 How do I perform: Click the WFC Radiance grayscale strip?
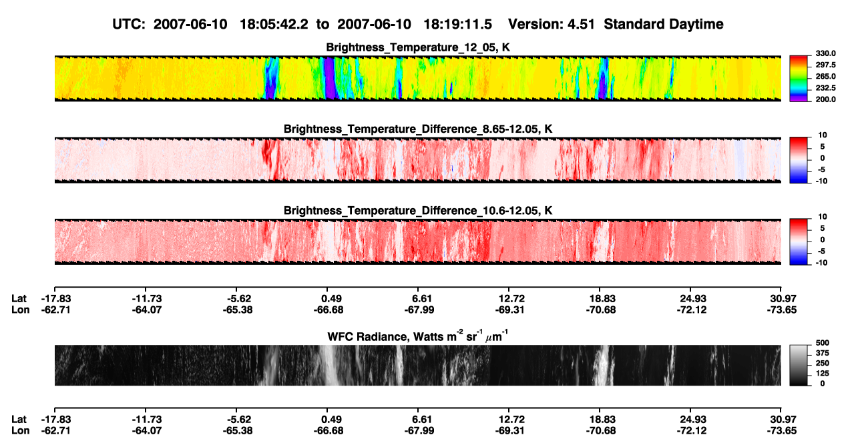pos(417,365)
